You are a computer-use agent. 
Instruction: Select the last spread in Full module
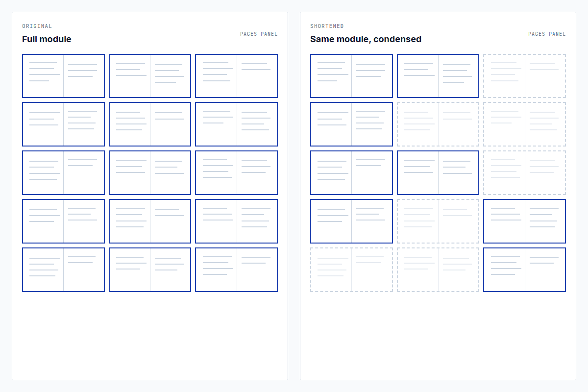pyautogui.click(x=236, y=269)
